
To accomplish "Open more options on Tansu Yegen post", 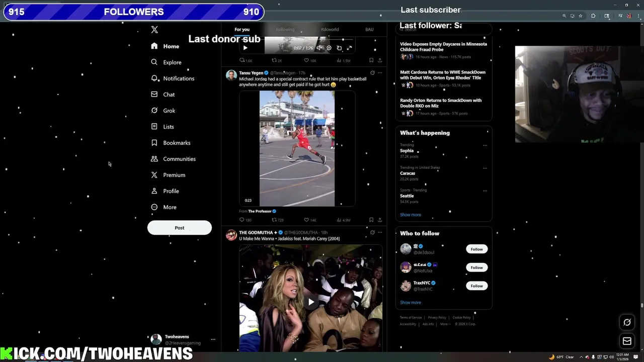I will click(380, 73).
